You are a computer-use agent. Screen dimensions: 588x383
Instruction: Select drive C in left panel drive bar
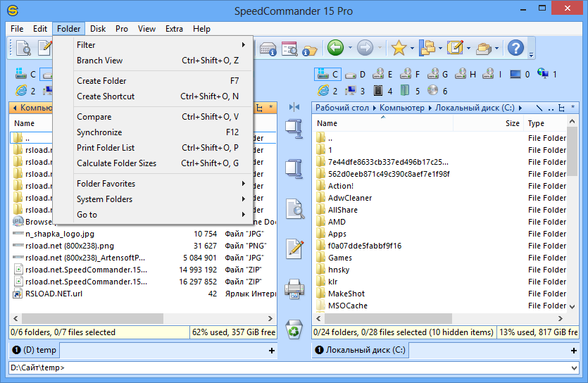[25, 75]
